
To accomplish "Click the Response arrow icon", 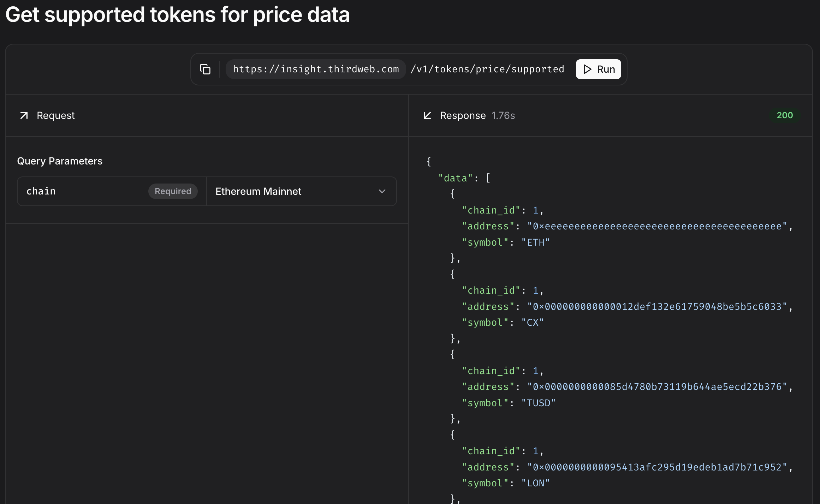I will [427, 115].
